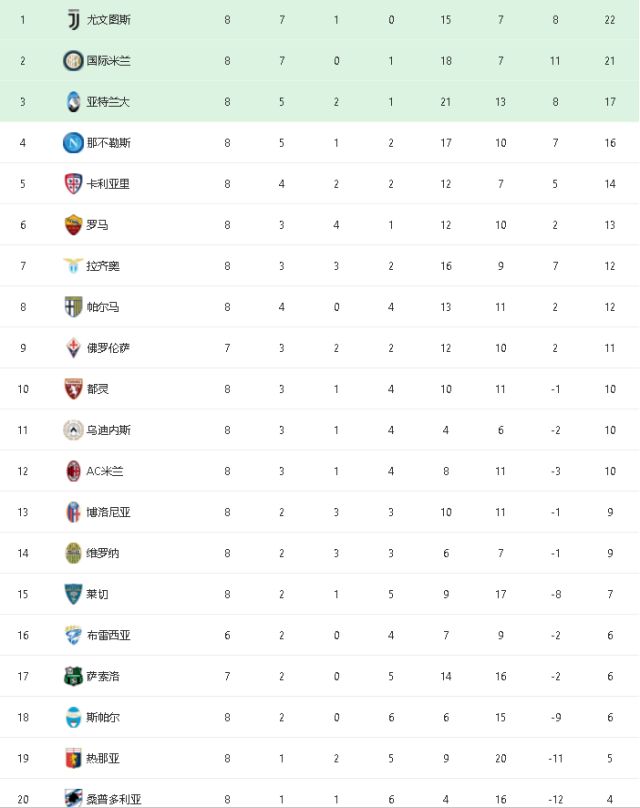Open team link 卡利亚里

pyautogui.click(x=108, y=184)
